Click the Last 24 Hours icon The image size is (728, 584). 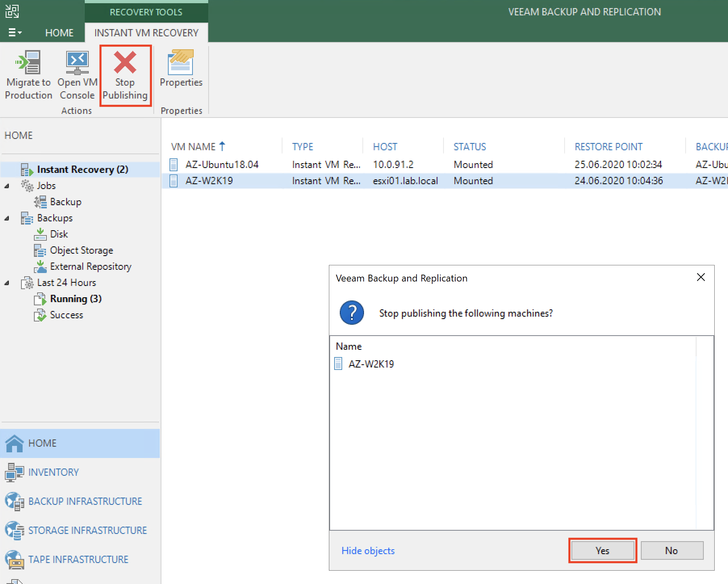pyautogui.click(x=27, y=283)
